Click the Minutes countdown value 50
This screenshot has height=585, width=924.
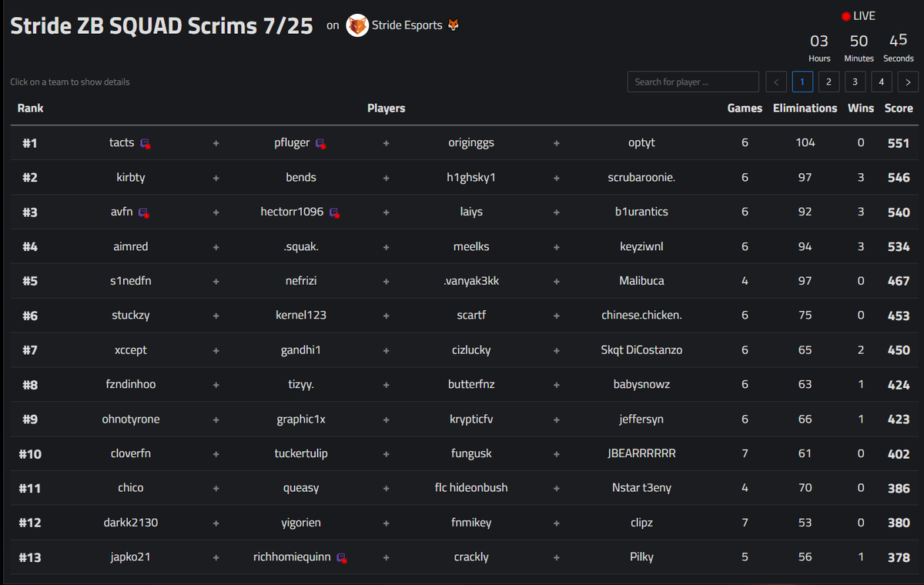[859, 41]
